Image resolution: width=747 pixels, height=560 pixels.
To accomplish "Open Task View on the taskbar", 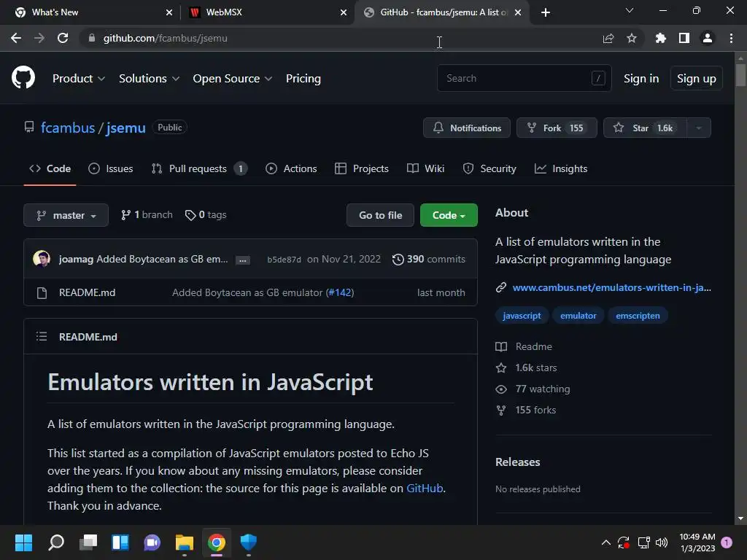I will [88, 542].
